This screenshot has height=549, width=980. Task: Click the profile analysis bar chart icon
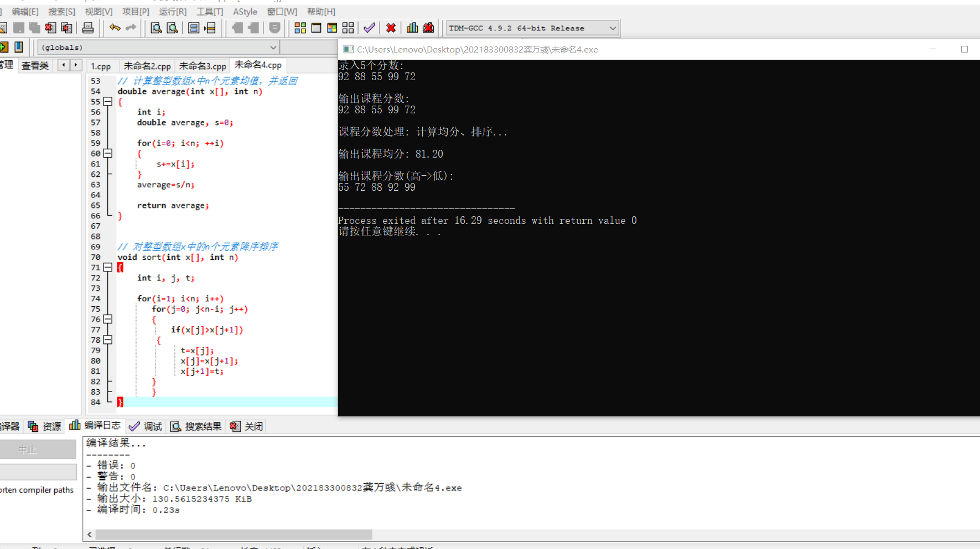pos(412,28)
